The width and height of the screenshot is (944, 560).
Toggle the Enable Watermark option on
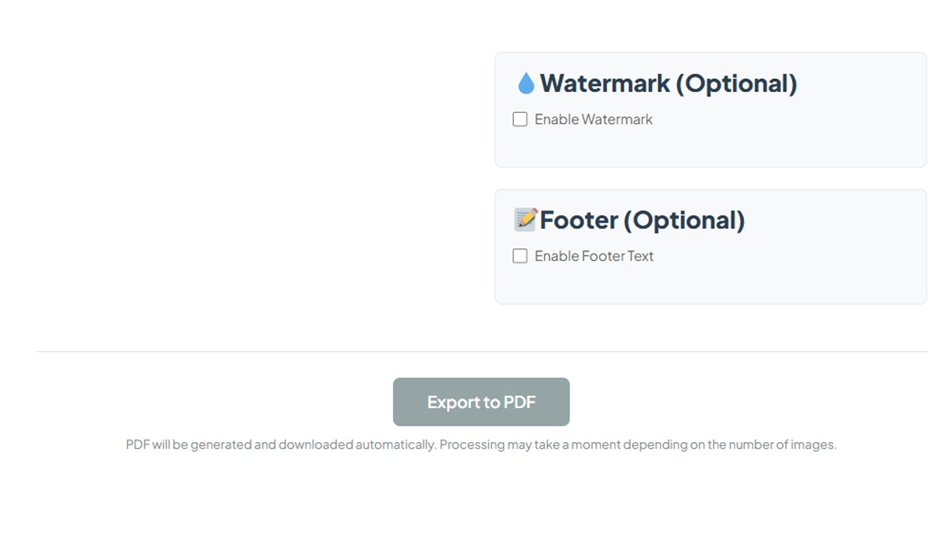tap(520, 119)
